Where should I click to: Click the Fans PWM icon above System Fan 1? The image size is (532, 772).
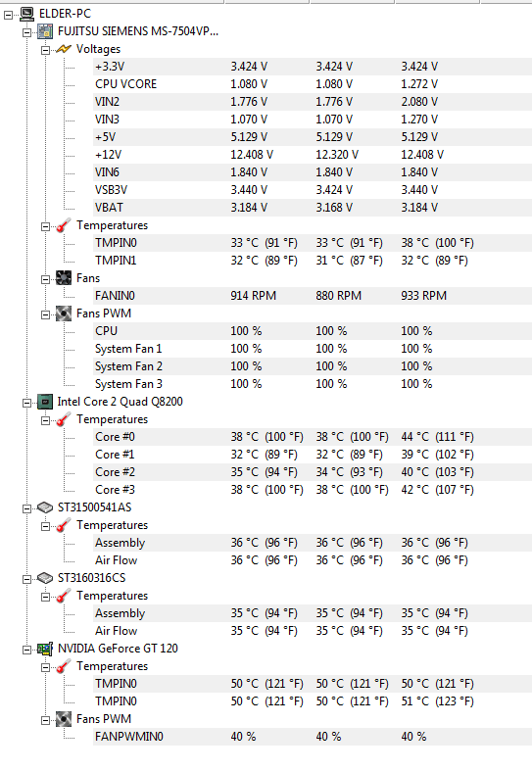(64, 314)
